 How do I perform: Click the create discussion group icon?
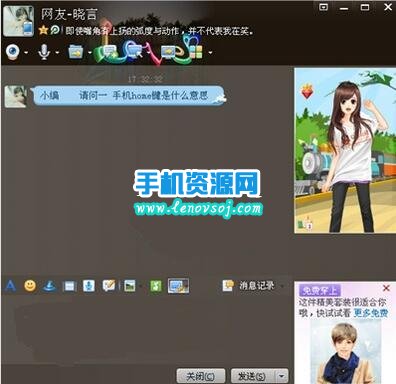tap(109, 52)
